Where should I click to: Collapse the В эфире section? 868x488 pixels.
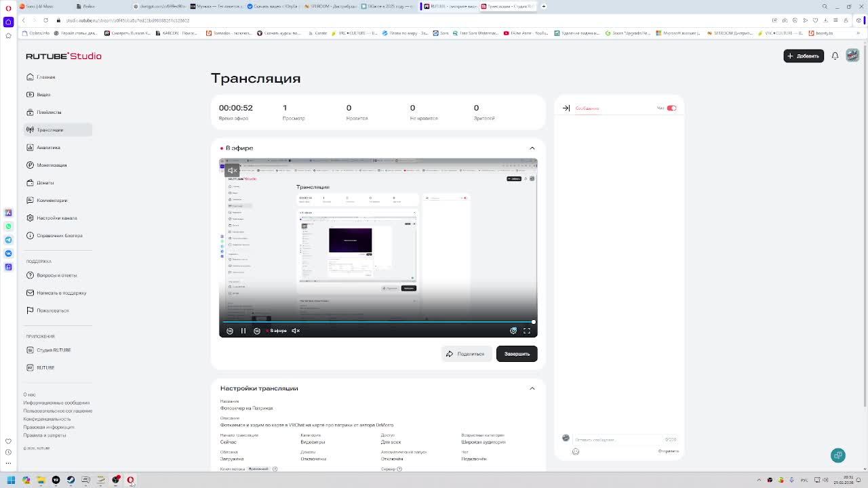tap(532, 148)
